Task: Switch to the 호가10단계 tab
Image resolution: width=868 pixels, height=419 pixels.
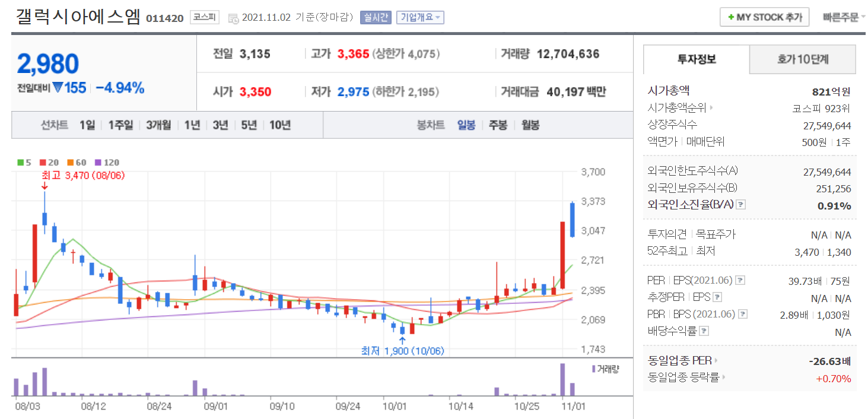Action: point(803,59)
